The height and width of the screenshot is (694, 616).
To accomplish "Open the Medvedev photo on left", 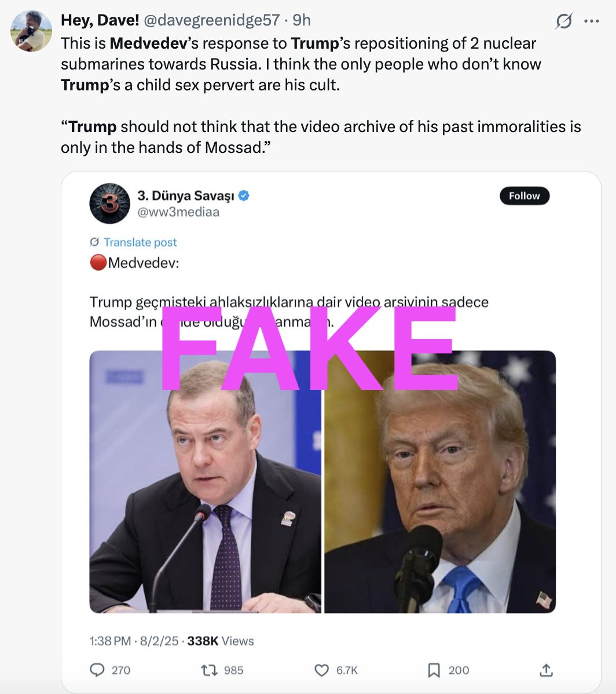I will (x=206, y=481).
